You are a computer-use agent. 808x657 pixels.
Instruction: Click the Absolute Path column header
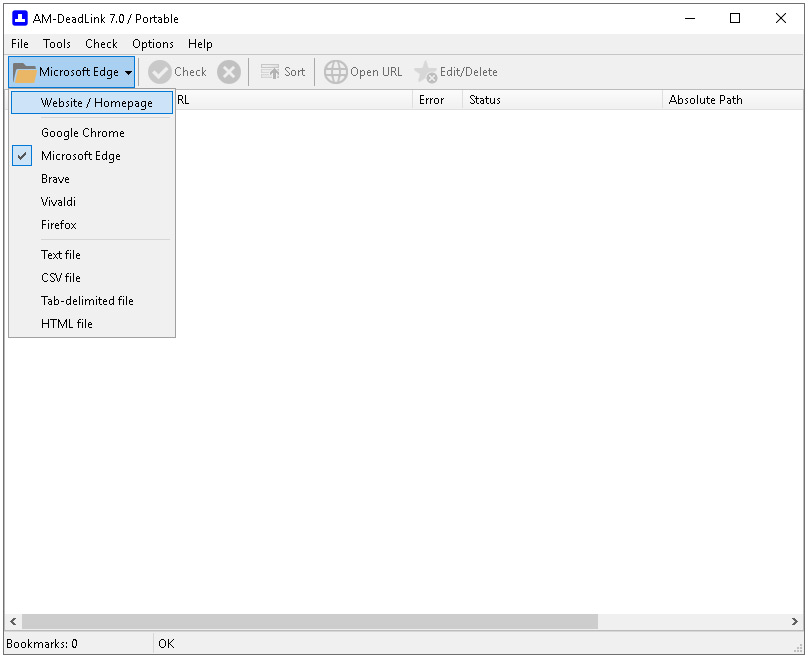pos(733,100)
